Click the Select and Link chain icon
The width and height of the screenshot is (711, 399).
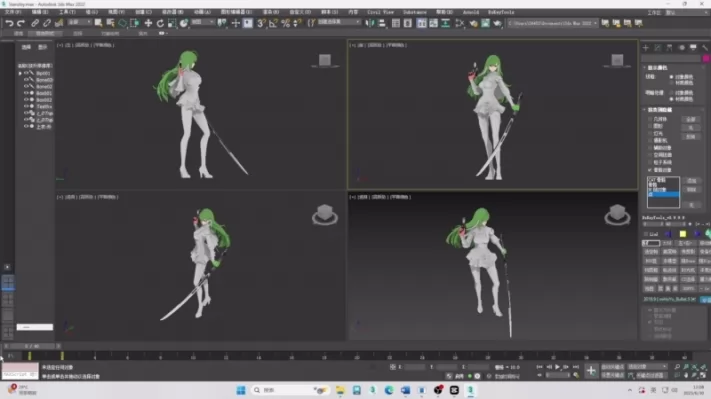click(x=35, y=23)
